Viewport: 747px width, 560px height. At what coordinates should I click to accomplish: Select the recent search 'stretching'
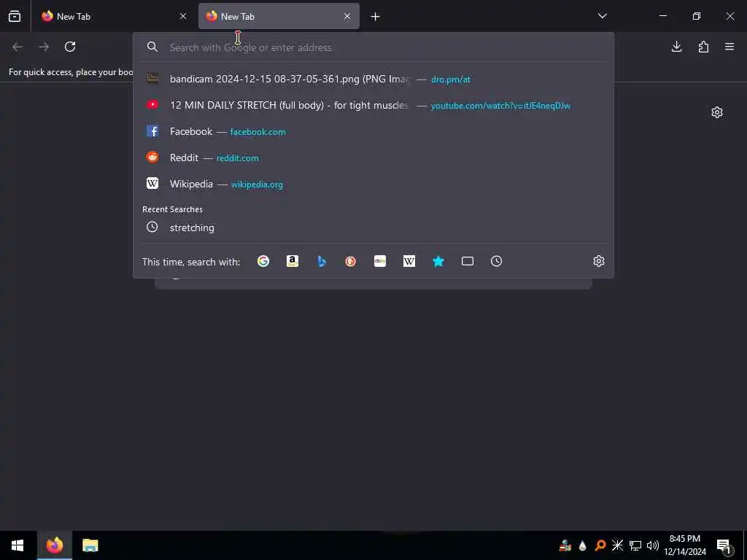click(374, 227)
